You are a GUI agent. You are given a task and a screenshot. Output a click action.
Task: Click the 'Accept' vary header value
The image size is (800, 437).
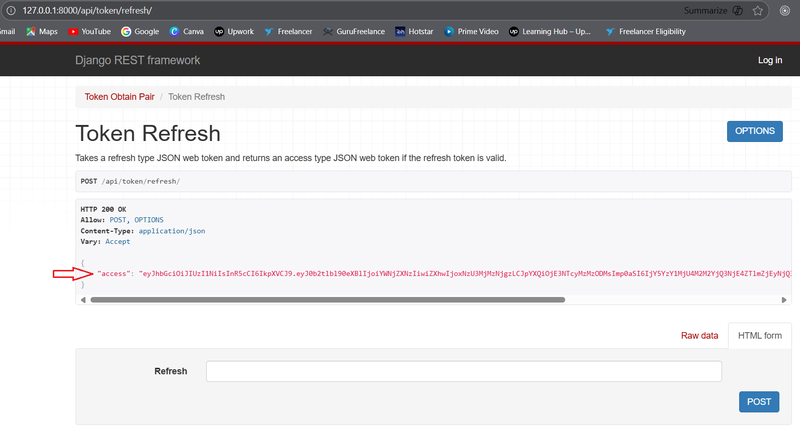click(117, 242)
